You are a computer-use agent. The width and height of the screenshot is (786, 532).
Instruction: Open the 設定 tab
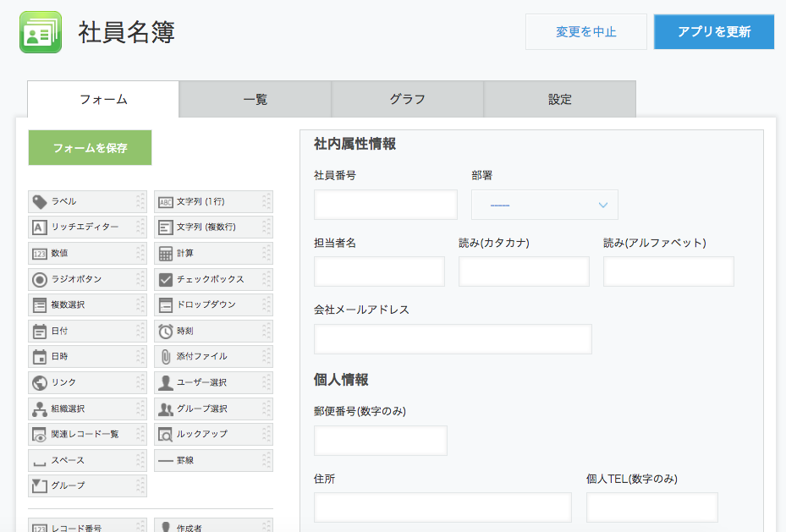pos(560,99)
